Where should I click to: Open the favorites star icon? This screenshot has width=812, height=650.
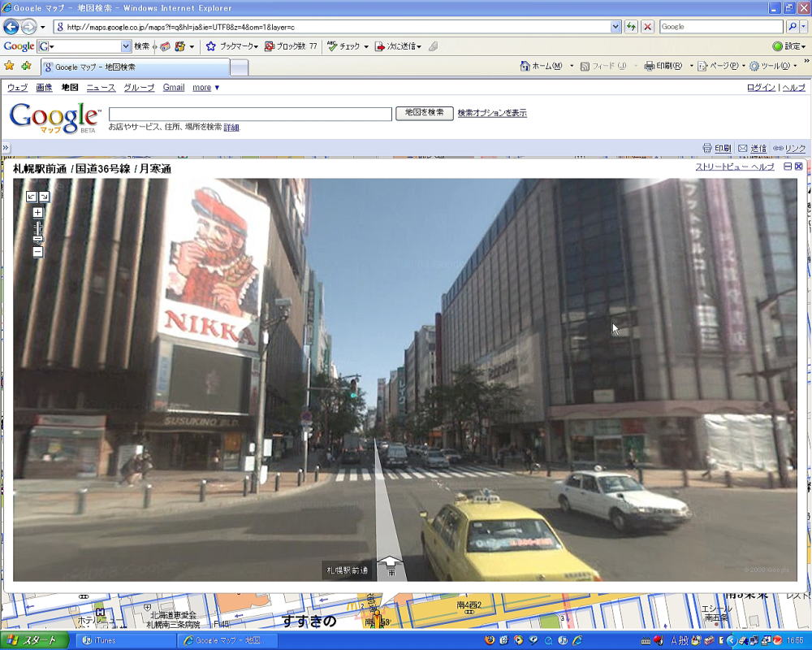pos(10,66)
